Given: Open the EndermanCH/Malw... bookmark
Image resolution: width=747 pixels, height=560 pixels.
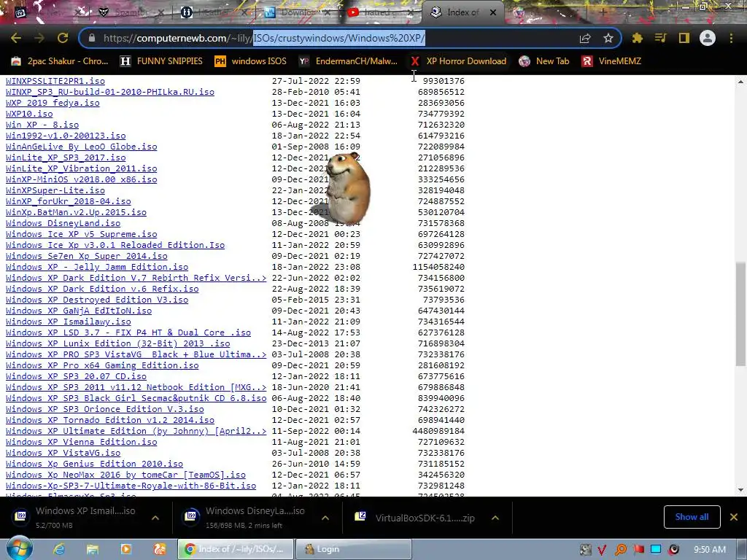Looking at the screenshot, I should [x=348, y=61].
